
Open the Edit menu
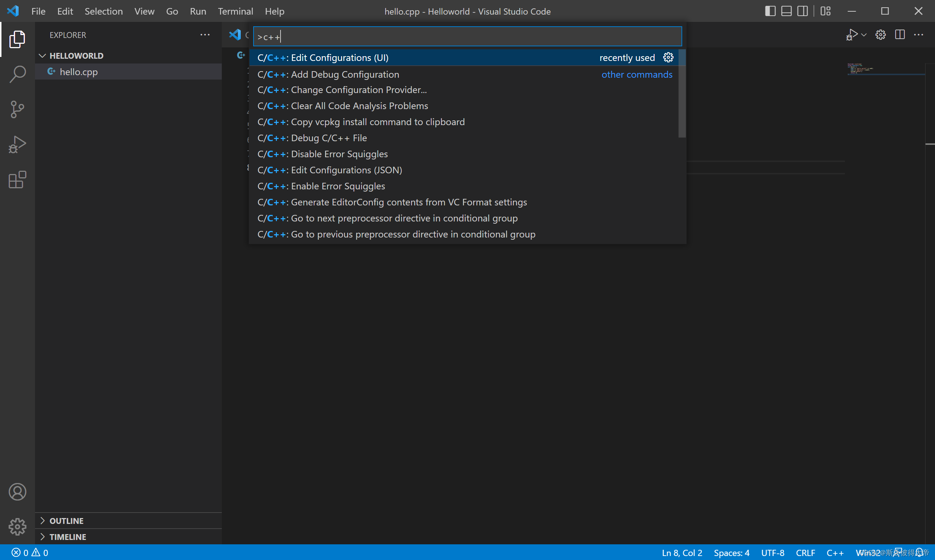[65, 11]
